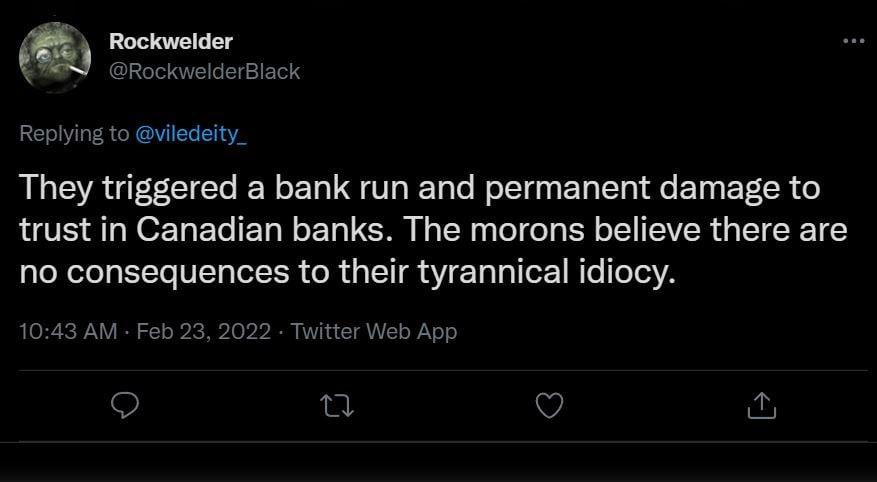Click the "Replying to" label text
The width and height of the screenshot is (877, 482).
(x=74, y=135)
